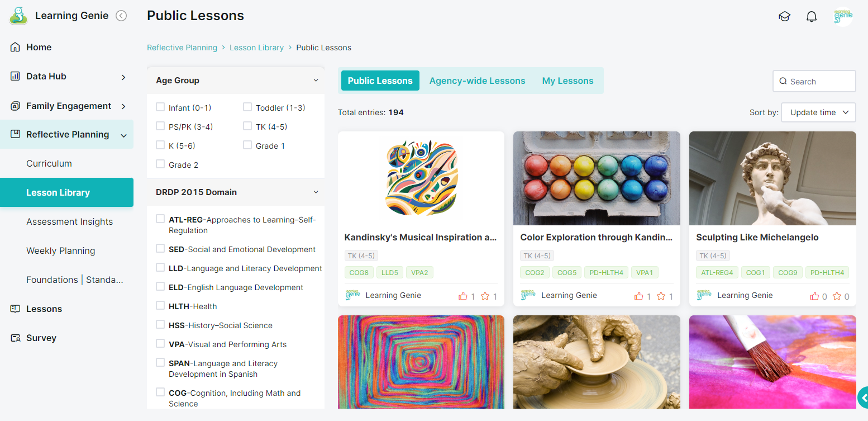Open the Sort by Update time dropdown

pyautogui.click(x=818, y=112)
